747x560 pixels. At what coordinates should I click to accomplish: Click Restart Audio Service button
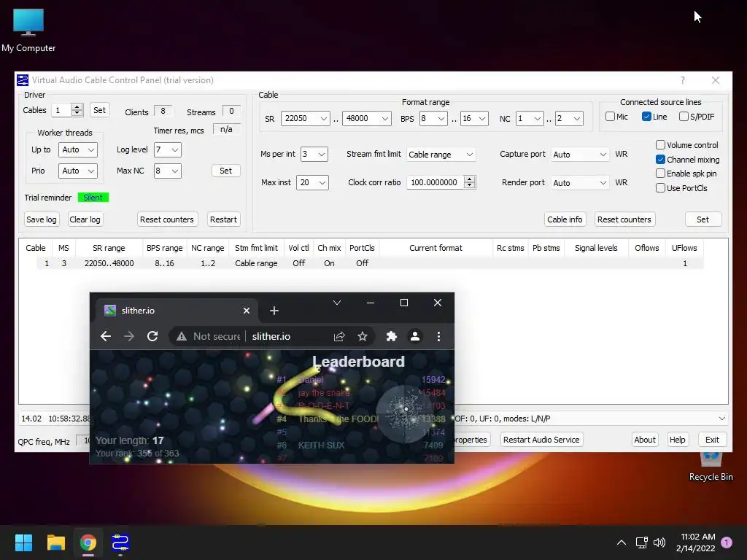click(x=541, y=440)
